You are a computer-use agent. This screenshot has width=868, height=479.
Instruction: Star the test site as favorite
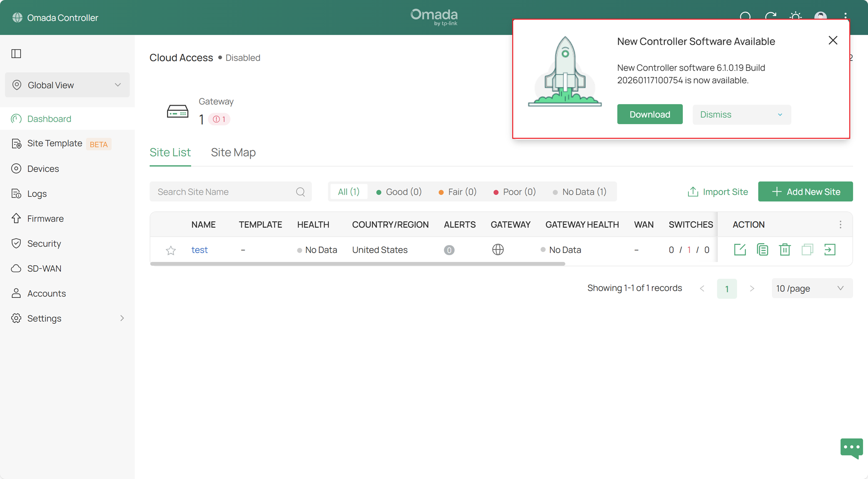[171, 250]
